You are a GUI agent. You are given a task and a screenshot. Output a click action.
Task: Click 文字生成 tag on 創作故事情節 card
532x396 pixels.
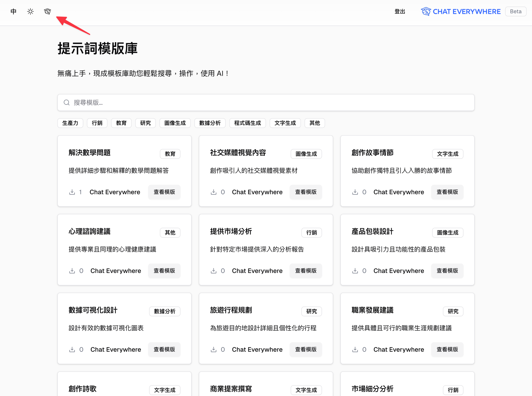(x=448, y=154)
